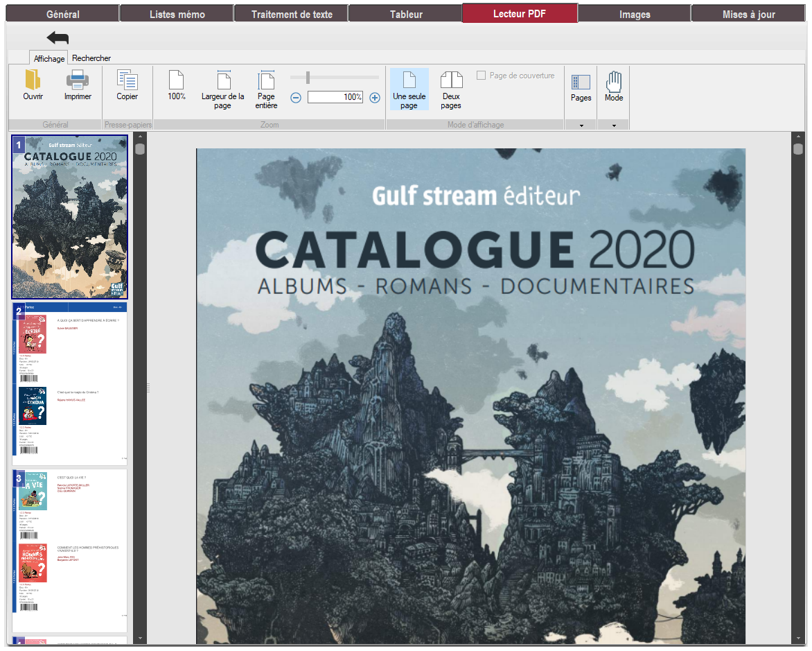Select the Rechercher ribbon tab
This screenshot has height=651, width=812.
91,58
